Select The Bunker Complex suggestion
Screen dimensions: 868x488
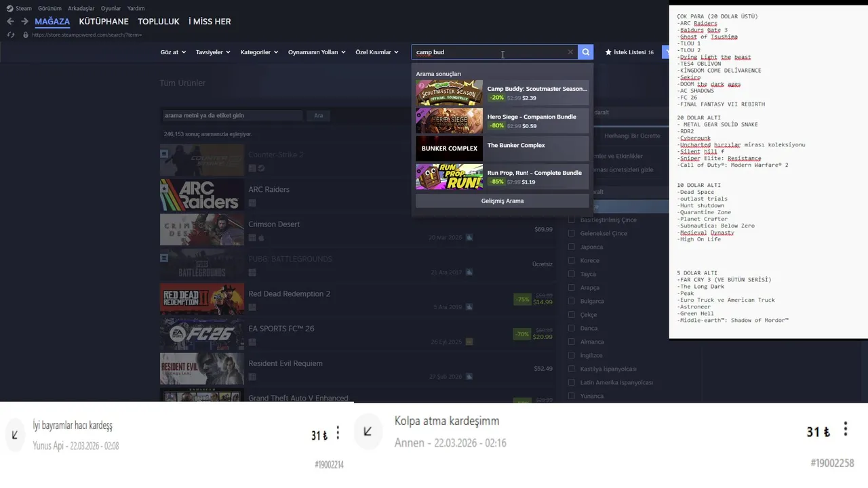[502, 148]
